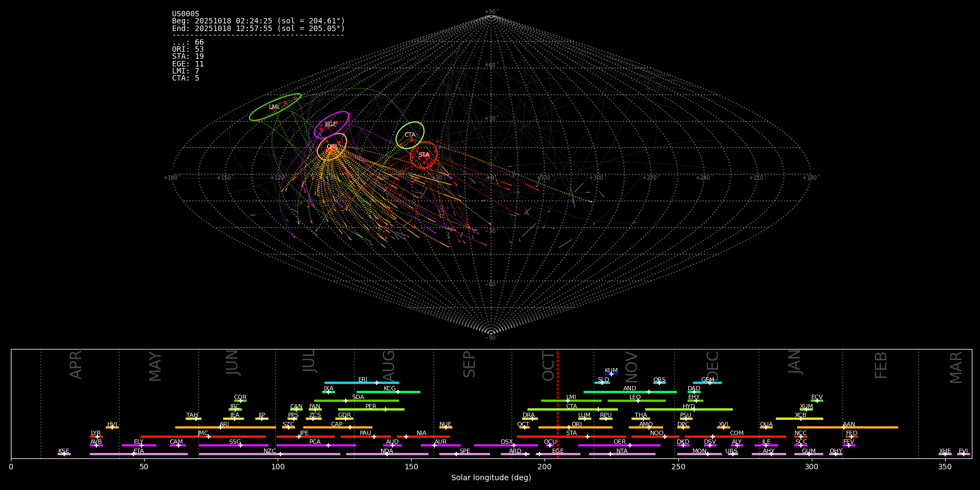980x490 pixels.
Task: Click the URS shower label in the timeline
Action: tap(731, 451)
